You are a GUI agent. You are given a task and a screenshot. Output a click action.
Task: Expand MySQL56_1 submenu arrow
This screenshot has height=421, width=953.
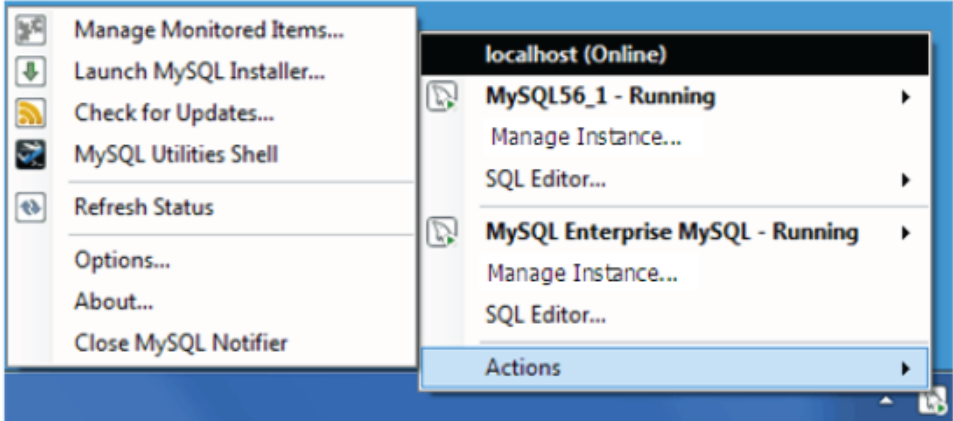tap(906, 97)
